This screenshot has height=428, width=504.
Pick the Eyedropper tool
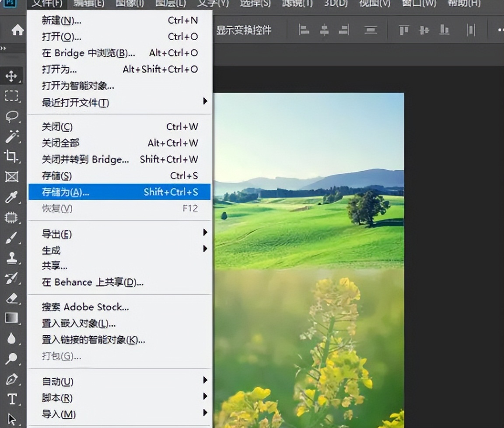(x=12, y=197)
